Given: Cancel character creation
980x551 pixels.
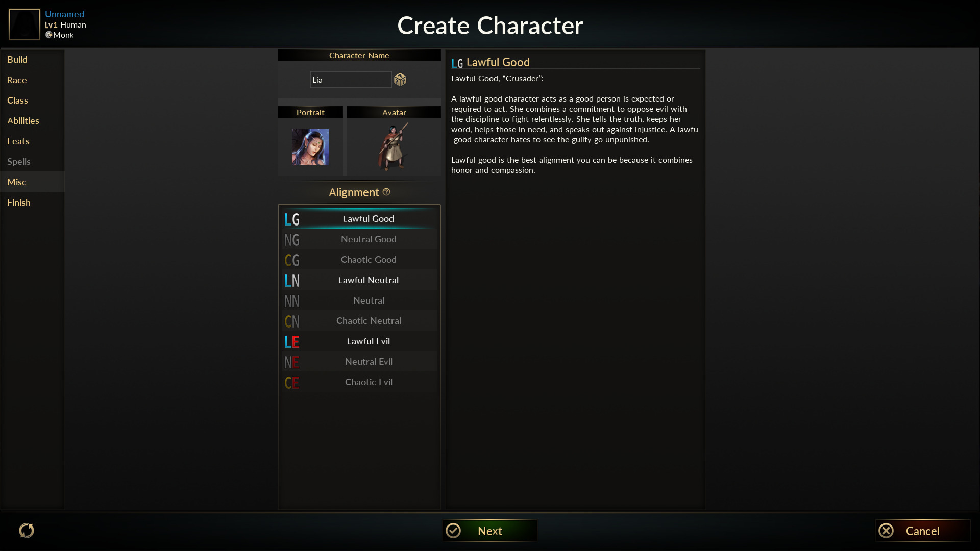Looking at the screenshot, I should pyautogui.click(x=922, y=531).
